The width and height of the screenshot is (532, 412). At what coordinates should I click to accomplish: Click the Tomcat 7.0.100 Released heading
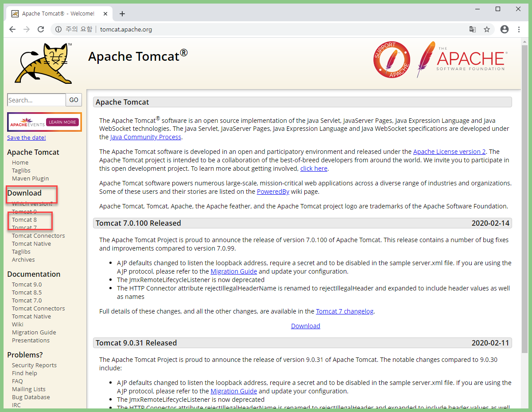coord(138,223)
